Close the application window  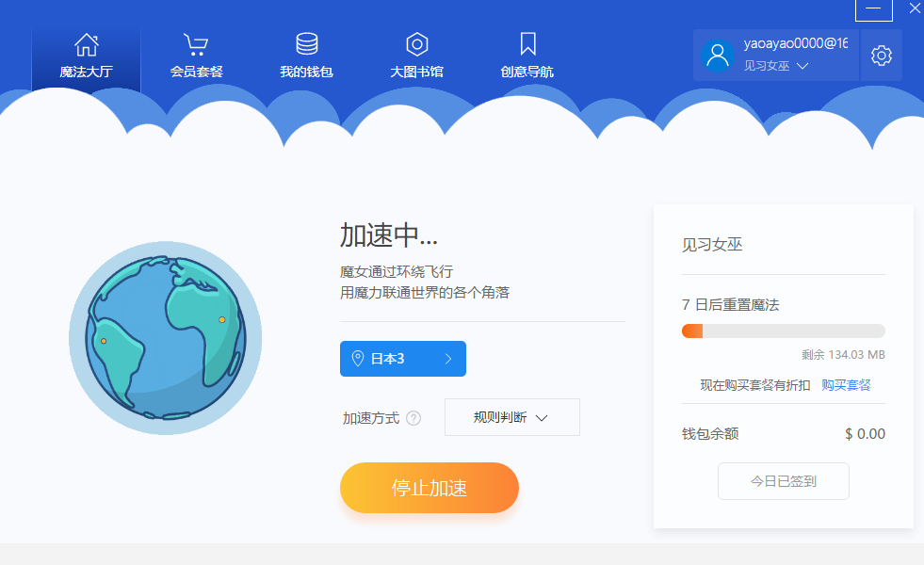tap(916, 8)
